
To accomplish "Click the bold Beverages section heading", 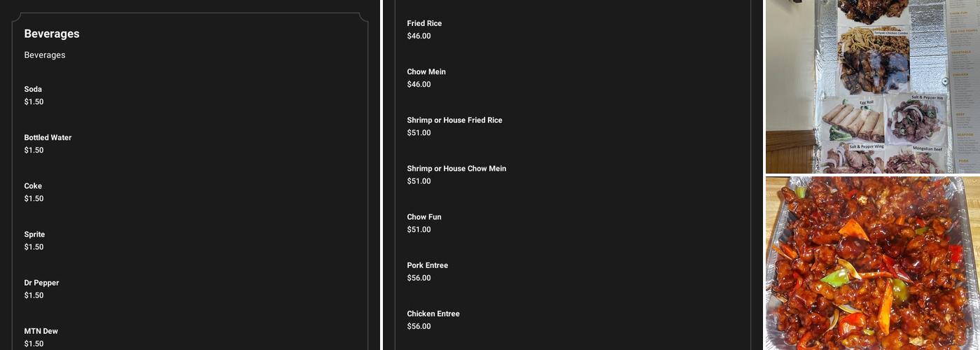I will pos(52,34).
